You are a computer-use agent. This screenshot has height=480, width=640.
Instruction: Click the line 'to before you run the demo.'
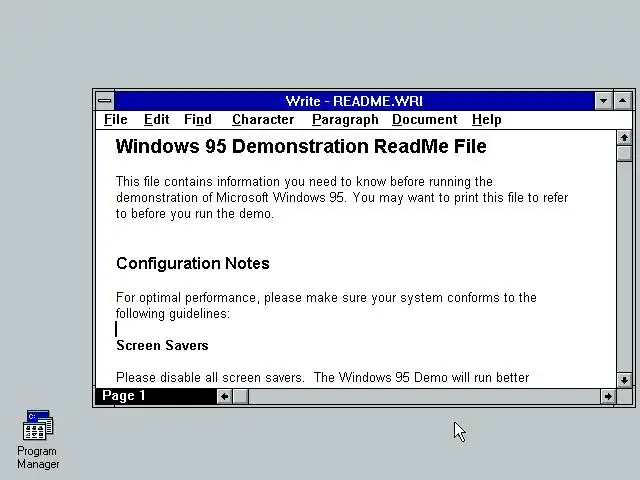[x=195, y=214]
